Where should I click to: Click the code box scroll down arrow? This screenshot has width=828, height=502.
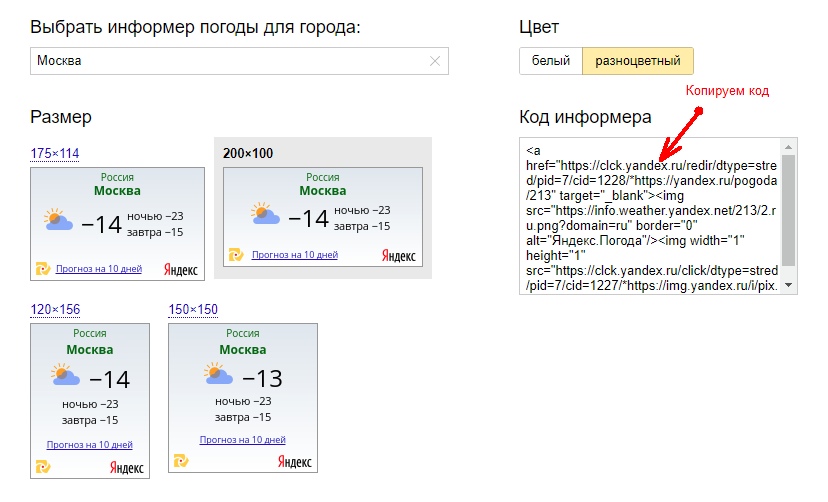[x=788, y=285]
